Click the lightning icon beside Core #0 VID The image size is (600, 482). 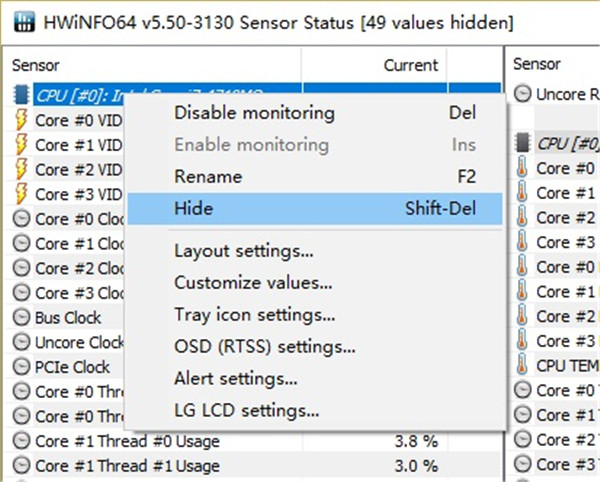pyautogui.click(x=21, y=120)
